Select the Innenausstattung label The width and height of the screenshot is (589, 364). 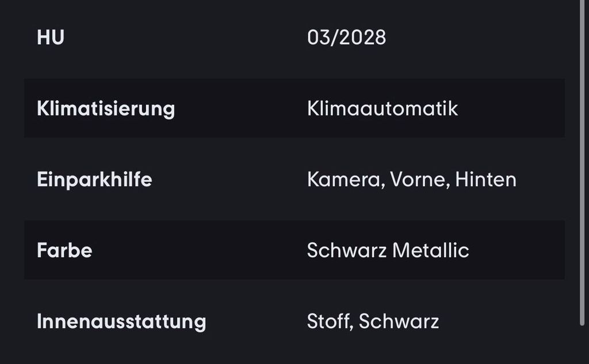121,321
